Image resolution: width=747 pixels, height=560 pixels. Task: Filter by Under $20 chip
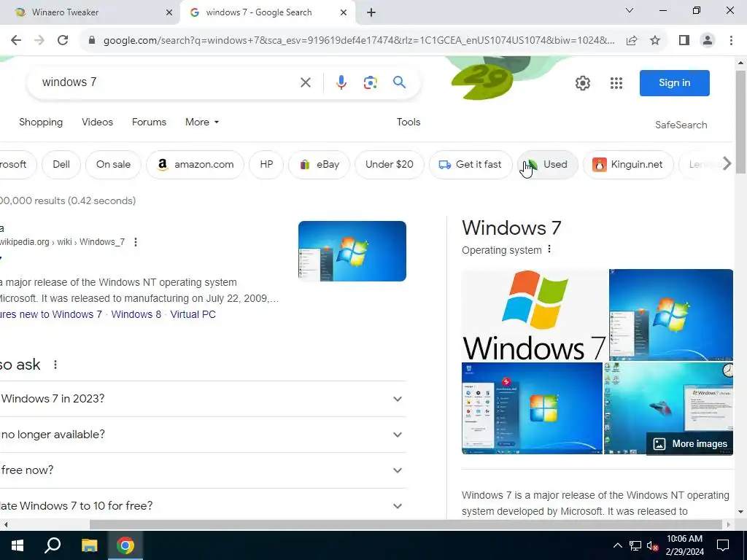click(390, 164)
